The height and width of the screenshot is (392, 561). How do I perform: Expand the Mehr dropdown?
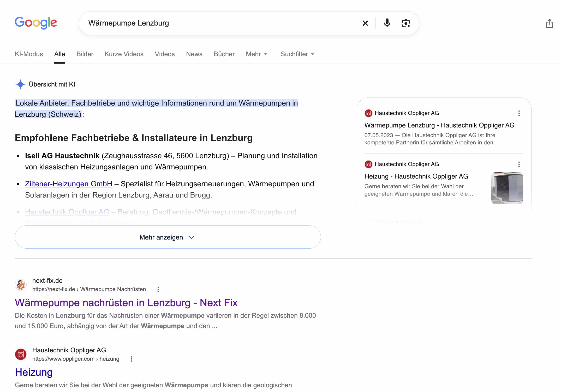[x=257, y=54]
